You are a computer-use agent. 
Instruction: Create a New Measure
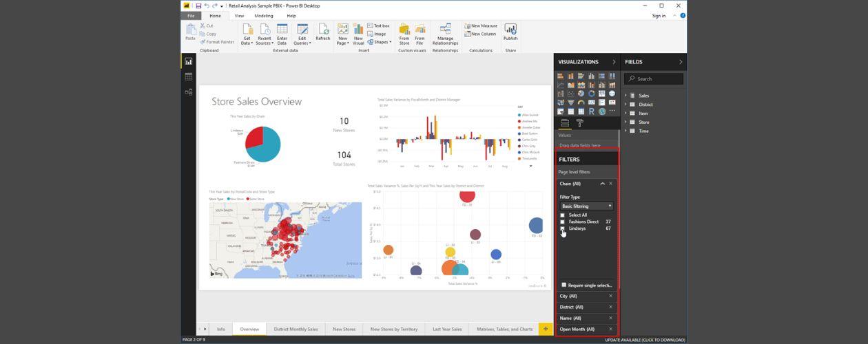point(481,25)
